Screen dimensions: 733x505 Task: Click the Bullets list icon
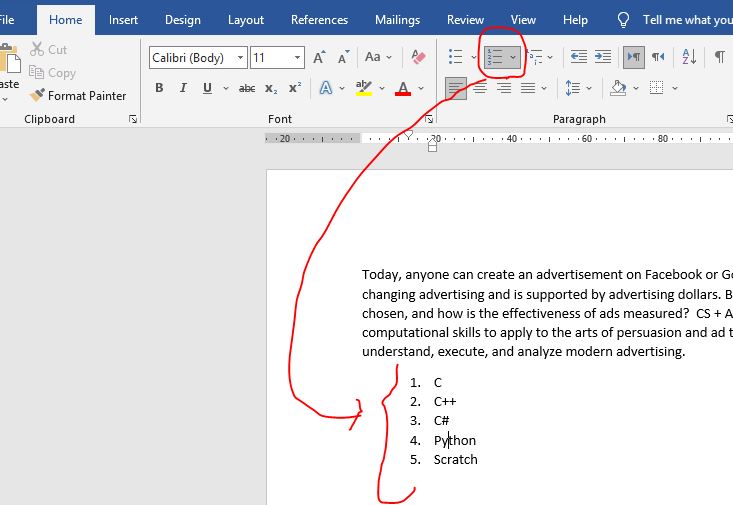455,58
